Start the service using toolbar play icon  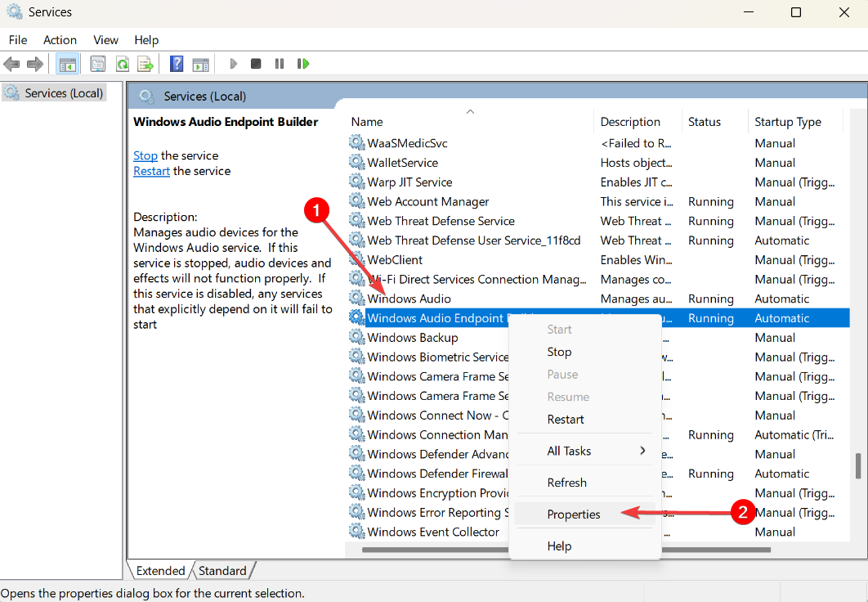(x=233, y=63)
